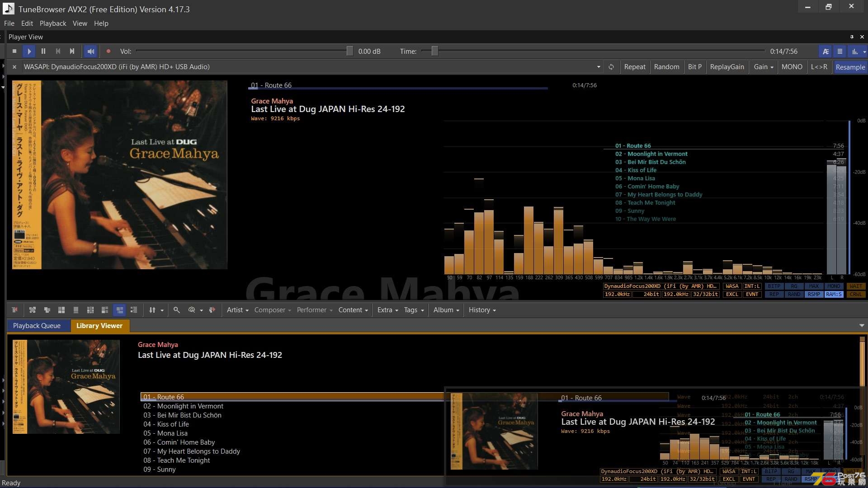Click the Play button in the player toolbar
The width and height of the screenshot is (868, 488).
click(x=29, y=52)
